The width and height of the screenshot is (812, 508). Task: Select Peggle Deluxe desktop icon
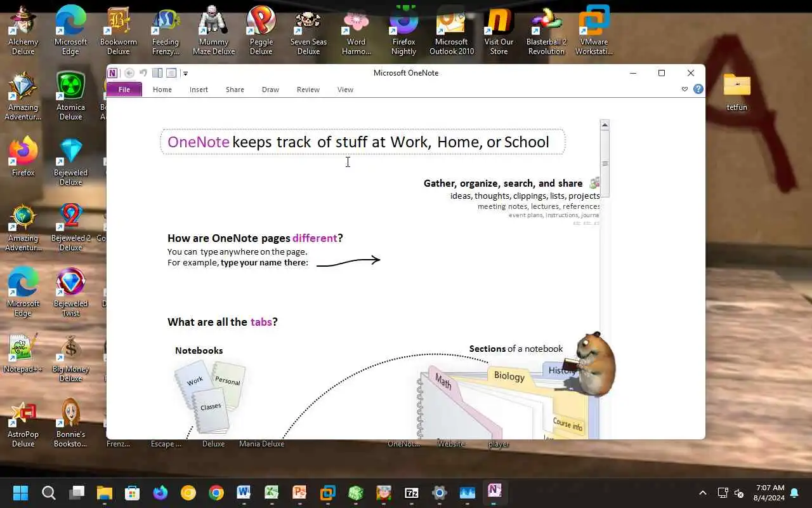point(261,30)
